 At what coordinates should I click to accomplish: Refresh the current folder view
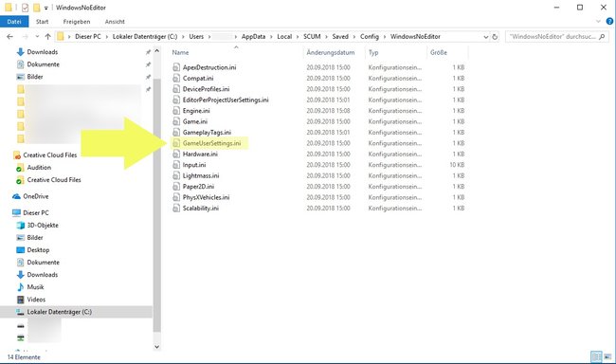click(495, 37)
